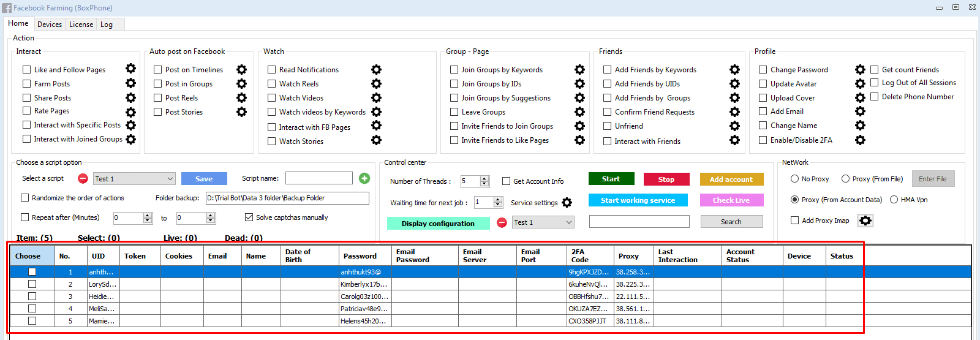Increase Number of Threads value

click(x=484, y=178)
